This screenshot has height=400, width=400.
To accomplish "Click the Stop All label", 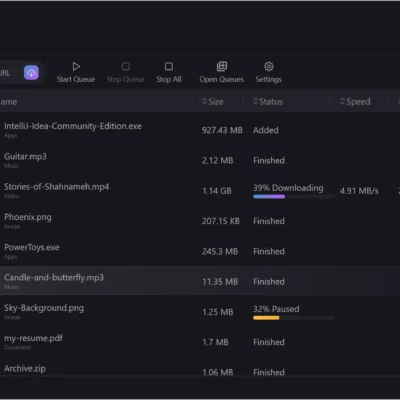I will (x=169, y=79).
